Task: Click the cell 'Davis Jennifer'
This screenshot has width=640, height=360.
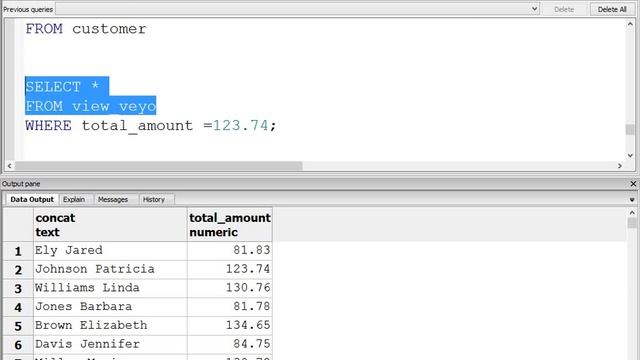Action: [x=110, y=344]
